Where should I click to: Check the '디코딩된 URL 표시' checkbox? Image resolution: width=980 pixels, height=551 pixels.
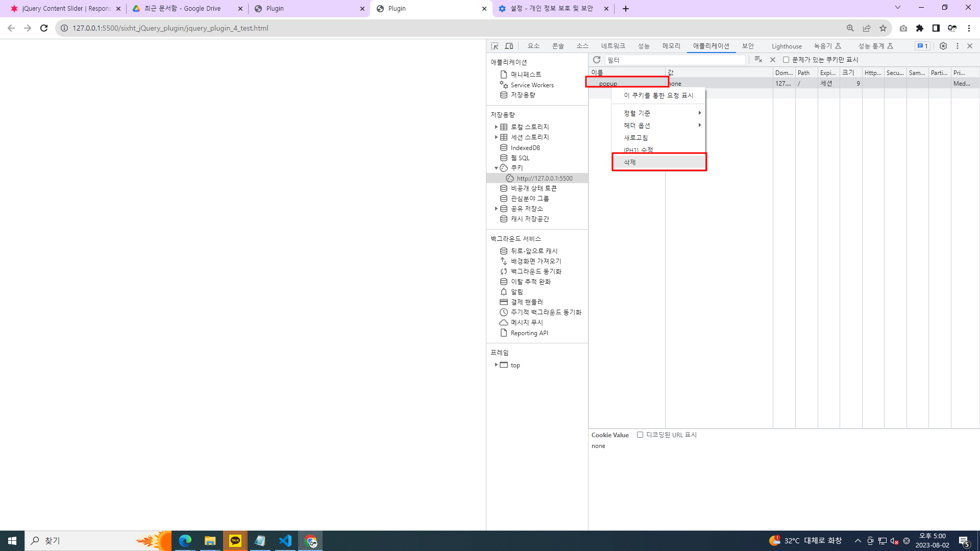coord(640,435)
